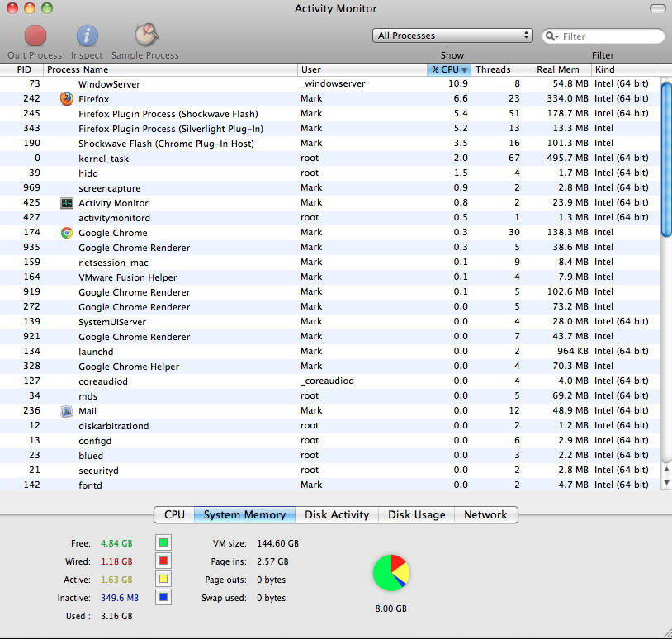Viewport: 672px width, 639px height.
Task: Select Google Chrome Renderer with PID 919
Action: (x=330, y=292)
